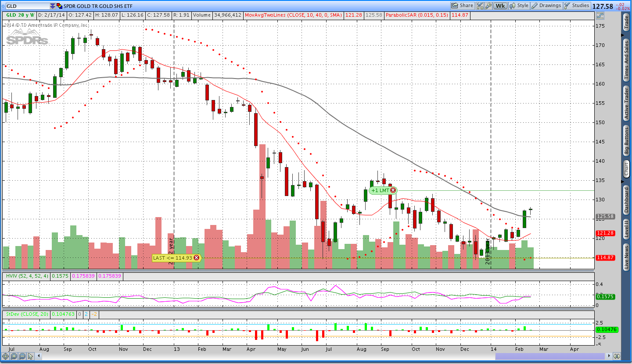Click the horizontal time scrollbar thumb
The height and width of the screenshot is (364, 632).
(550, 356)
